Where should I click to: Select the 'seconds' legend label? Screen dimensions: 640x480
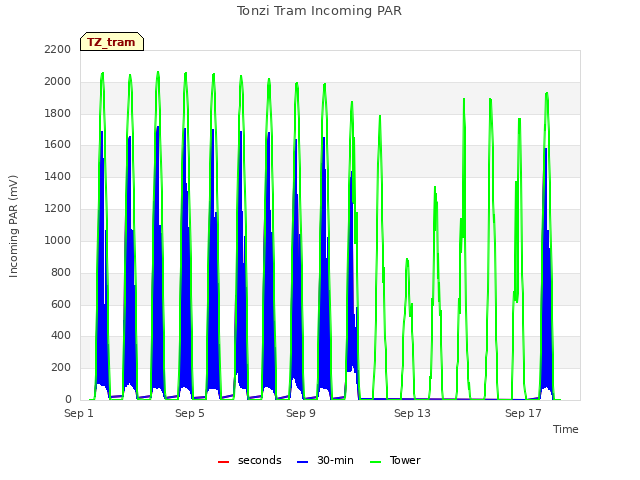point(260,460)
